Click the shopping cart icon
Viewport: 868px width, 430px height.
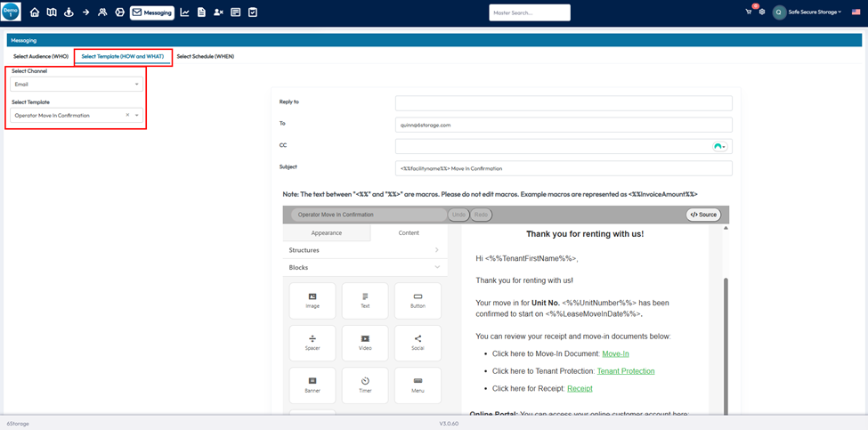point(749,12)
